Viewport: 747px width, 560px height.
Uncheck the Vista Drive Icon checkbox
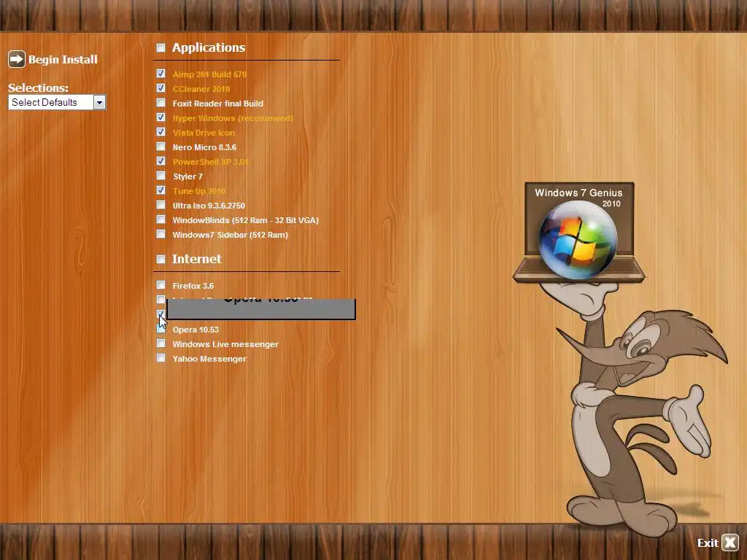[161, 133]
